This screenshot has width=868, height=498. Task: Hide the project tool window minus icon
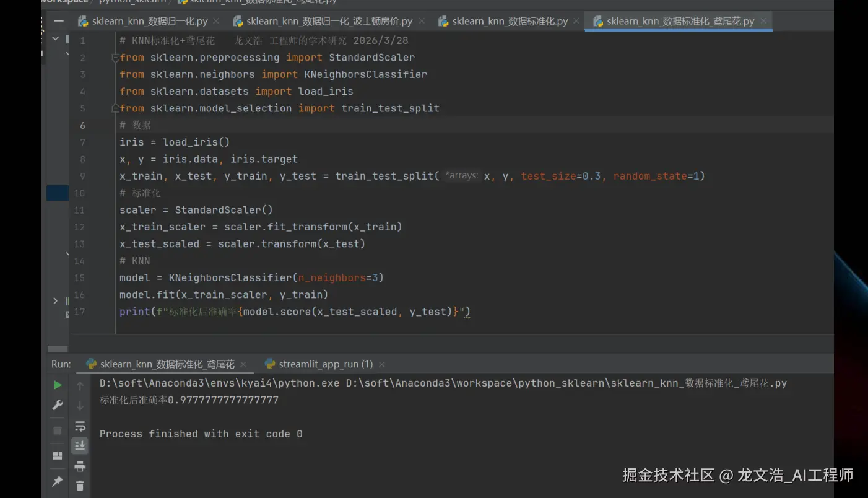coord(59,21)
